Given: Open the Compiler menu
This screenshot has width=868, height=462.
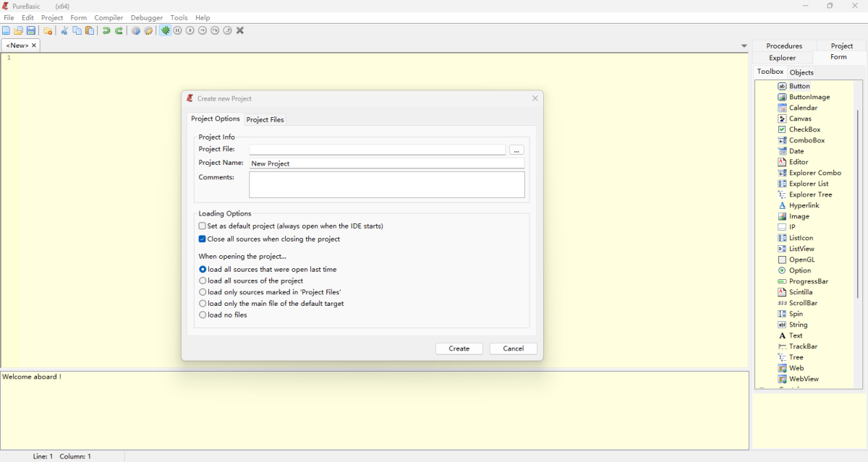Looking at the screenshot, I should (109, 17).
